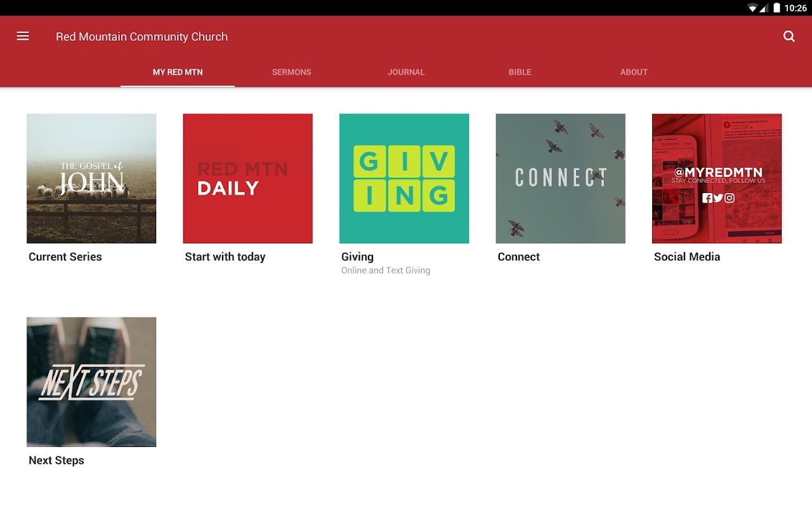Open the JOURNAL tab
Viewport: 812px width, 508px height.
click(x=406, y=72)
